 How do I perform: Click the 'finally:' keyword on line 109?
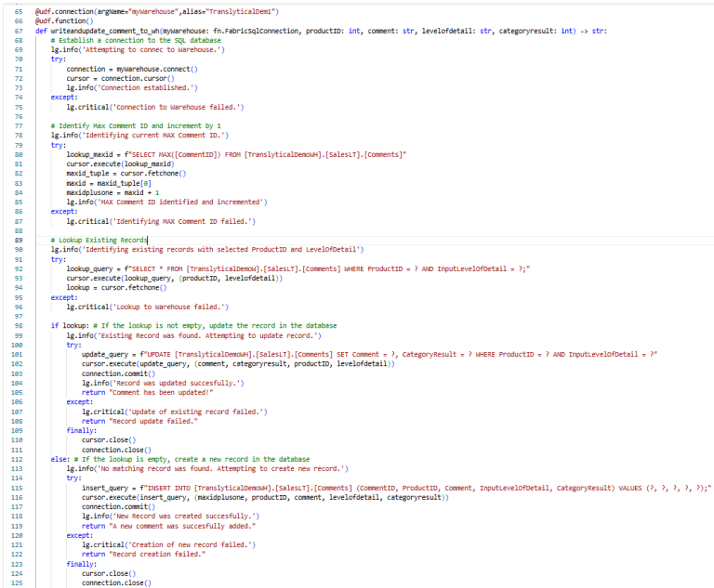click(82, 430)
